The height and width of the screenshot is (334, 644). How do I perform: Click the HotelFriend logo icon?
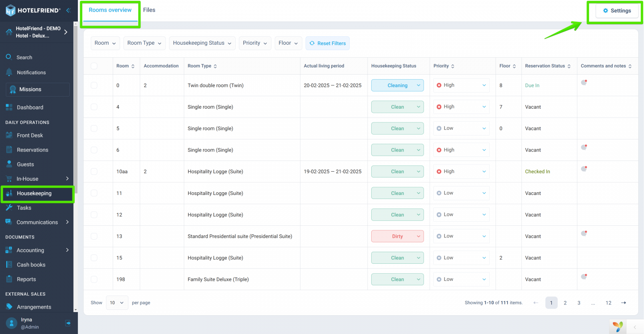(x=10, y=10)
